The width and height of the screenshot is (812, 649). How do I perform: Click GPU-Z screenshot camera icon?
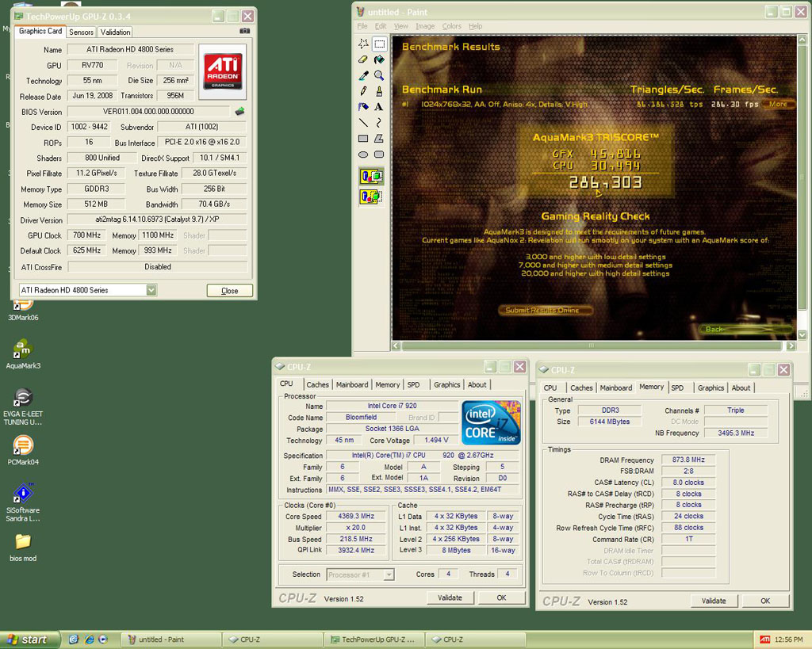tap(244, 31)
